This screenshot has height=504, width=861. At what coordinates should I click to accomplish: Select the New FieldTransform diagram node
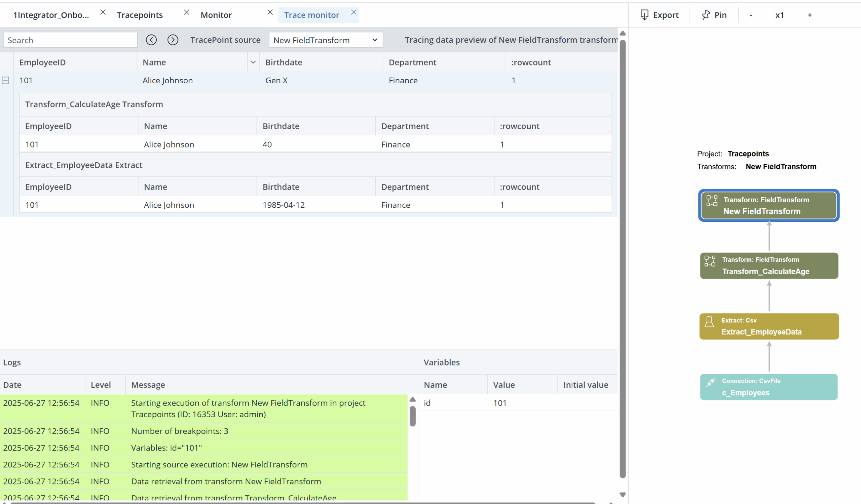click(769, 205)
